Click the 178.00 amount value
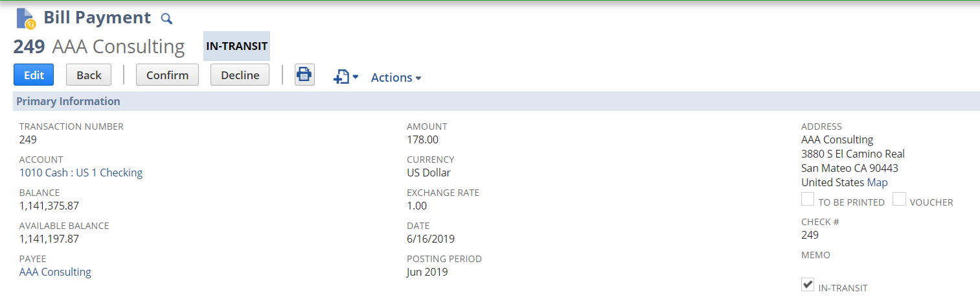Screen dimensions: 980x301 coord(422,139)
